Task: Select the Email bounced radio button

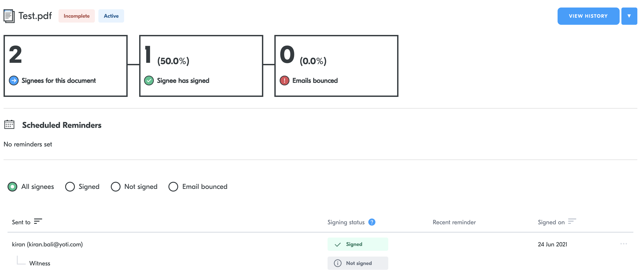Action: click(x=173, y=187)
